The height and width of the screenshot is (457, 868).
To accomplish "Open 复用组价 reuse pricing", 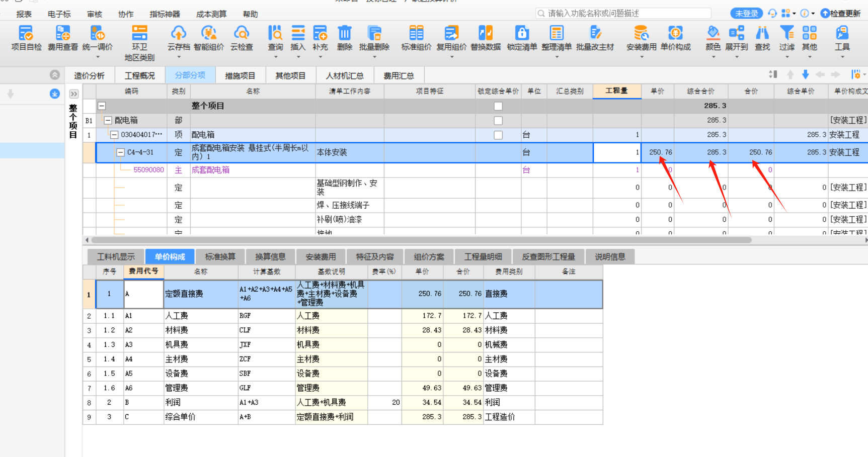I will pos(451,39).
